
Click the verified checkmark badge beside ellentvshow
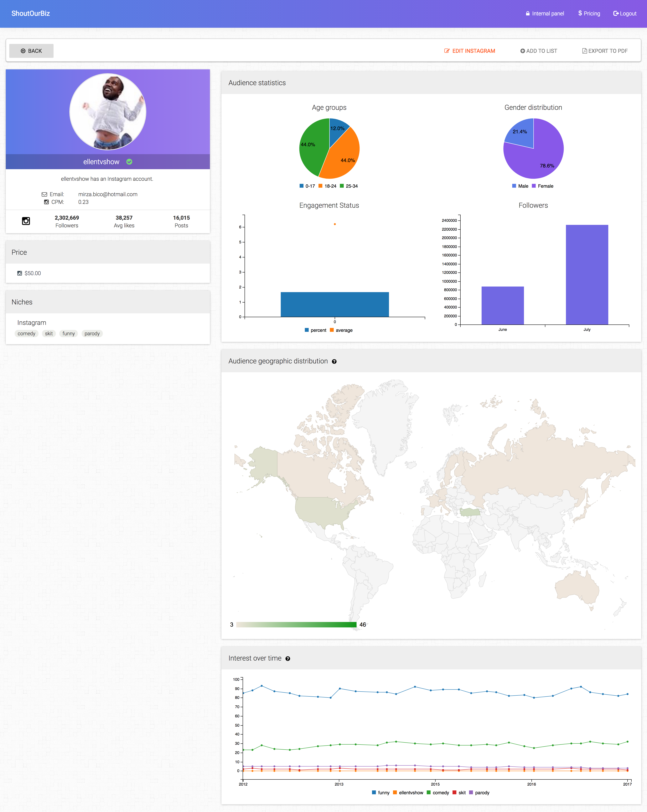129,161
